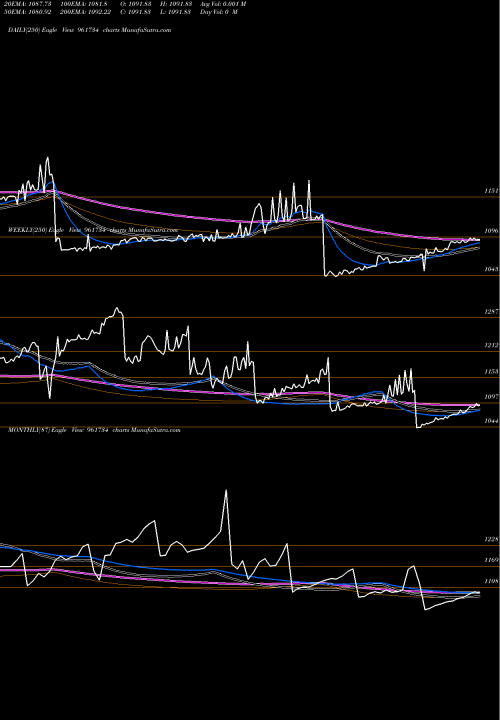The width and height of the screenshot is (500, 720).
Task: Click the 1043 price label on daily chart
Action: tap(491, 269)
